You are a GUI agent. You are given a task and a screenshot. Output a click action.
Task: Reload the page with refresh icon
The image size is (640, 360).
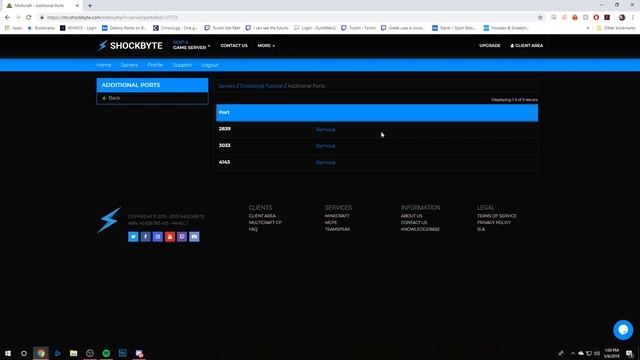[x=29, y=17]
